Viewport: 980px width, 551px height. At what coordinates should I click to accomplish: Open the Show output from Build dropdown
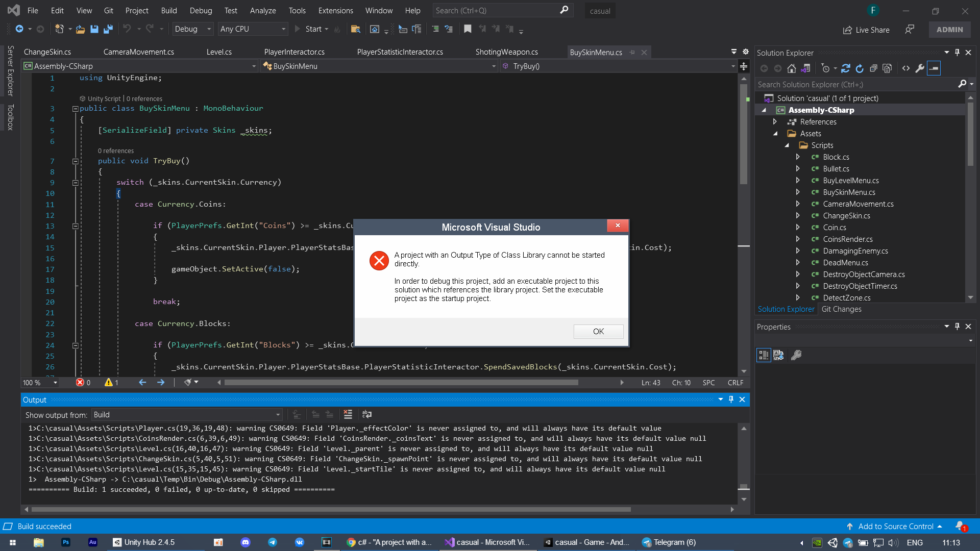pyautogui.click(x=187, y=415)
